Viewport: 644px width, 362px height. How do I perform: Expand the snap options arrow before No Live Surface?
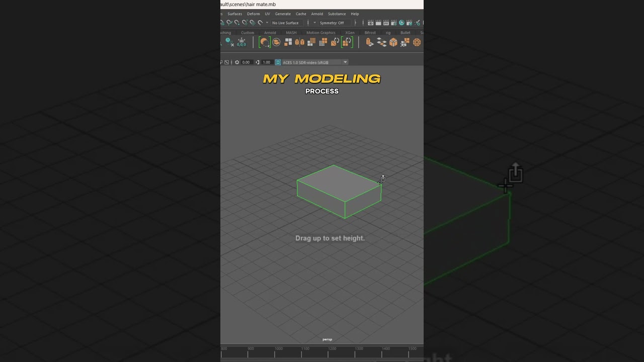[267, 23]
